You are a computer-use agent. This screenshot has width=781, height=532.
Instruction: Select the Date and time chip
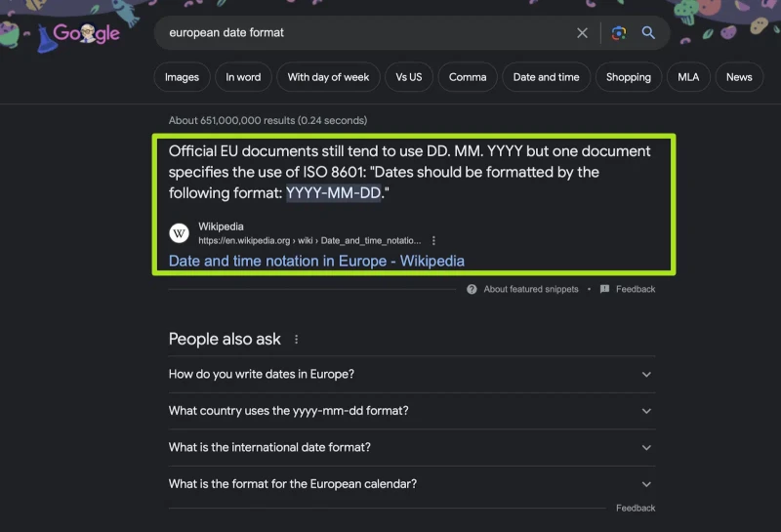point(546,77)
